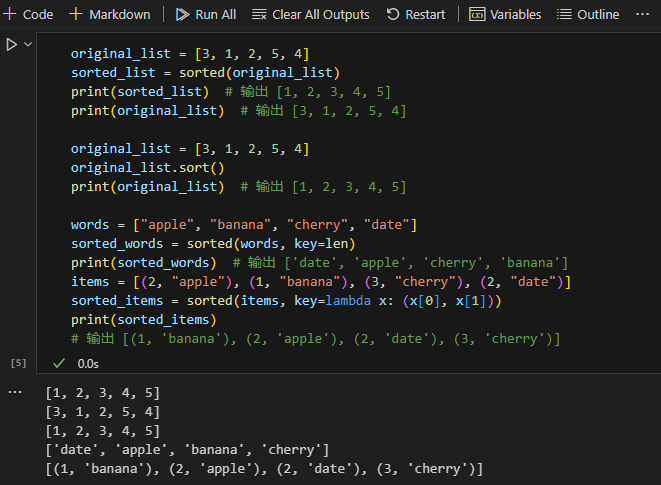
Task: Click the lambda keyword in code
Action: point(348,301)
